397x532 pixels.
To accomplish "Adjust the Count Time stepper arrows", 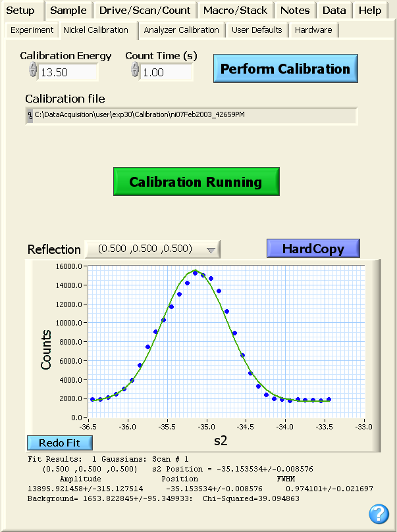I will point(135,72).
